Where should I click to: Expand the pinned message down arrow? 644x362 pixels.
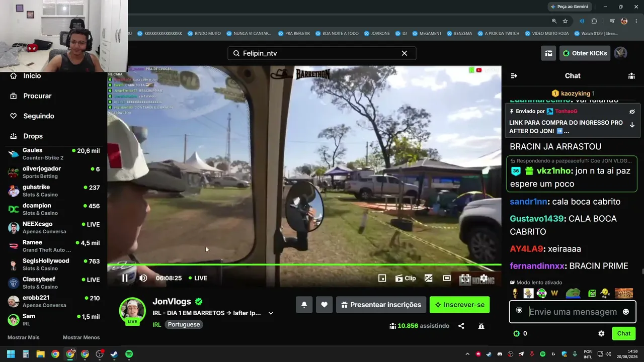tap(632, 125)
